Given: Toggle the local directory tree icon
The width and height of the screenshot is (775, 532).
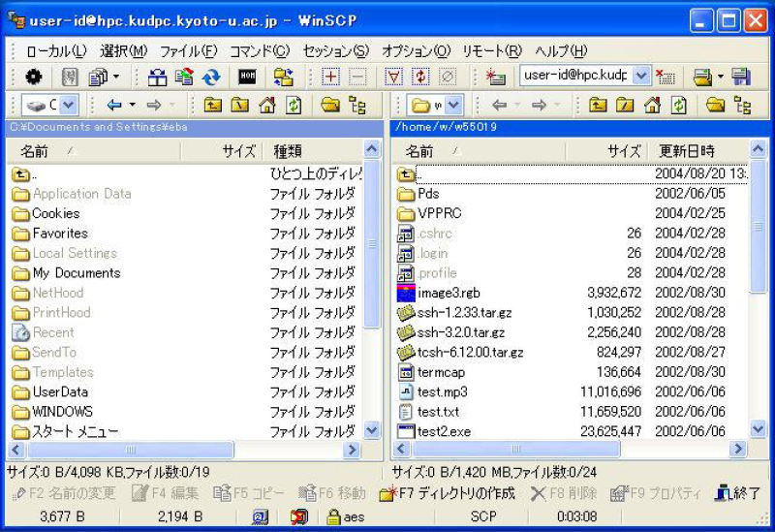Looking at the screenshot, I should 356,105.
